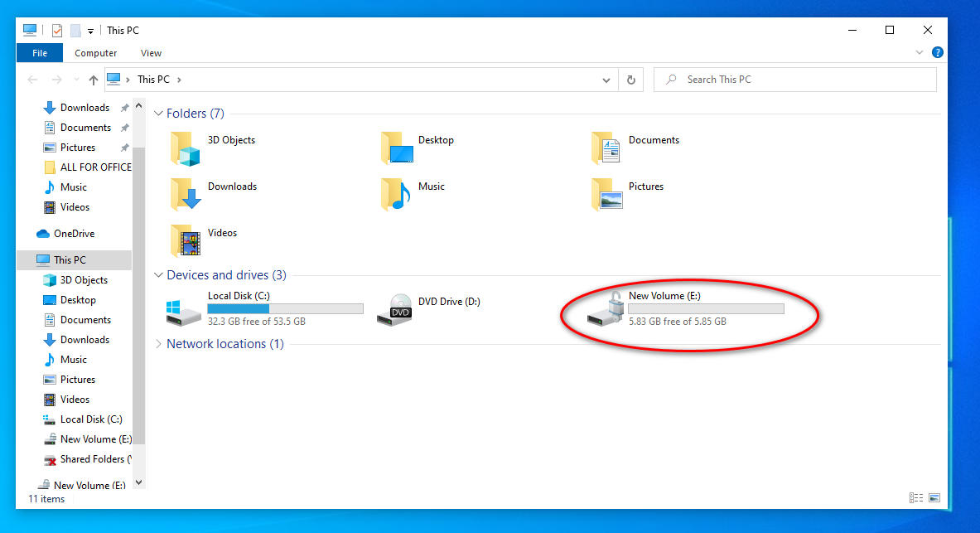This screenshot has width=980, height=533.
Task: Select the locked New Volume (E:) drive icon
Action: (606, 308)
